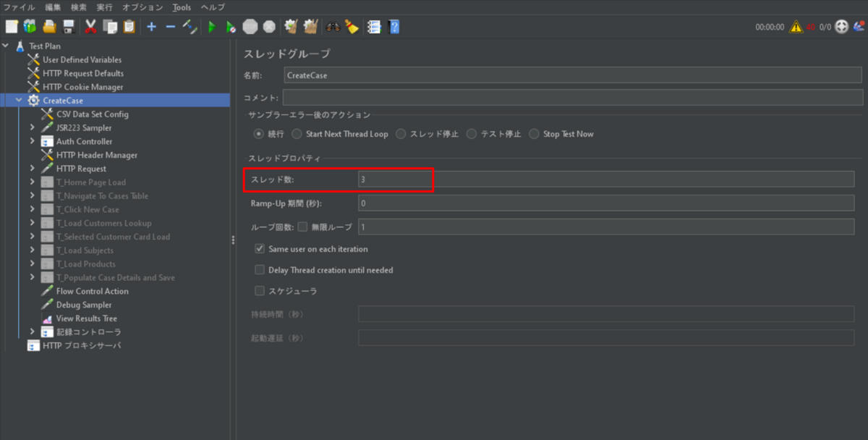Select Start Next Thread Loop radio button
868x440 pixels.
pos(297,134)
